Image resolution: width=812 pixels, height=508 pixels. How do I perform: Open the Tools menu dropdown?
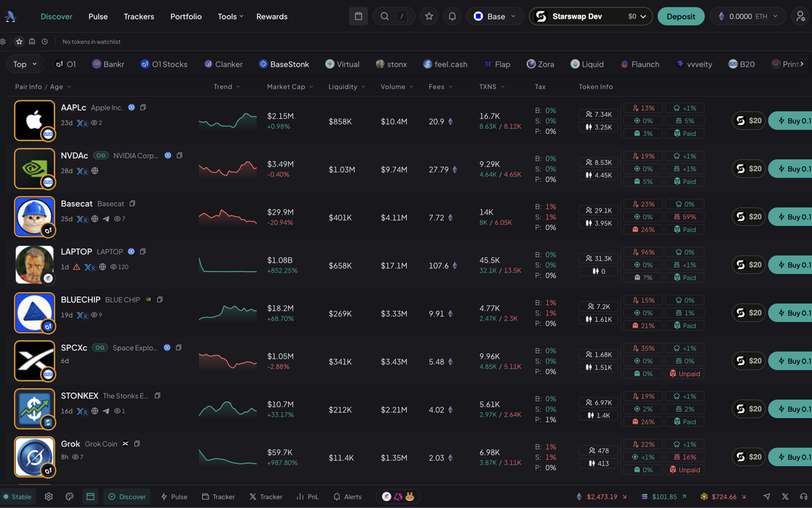coord(230,17)
